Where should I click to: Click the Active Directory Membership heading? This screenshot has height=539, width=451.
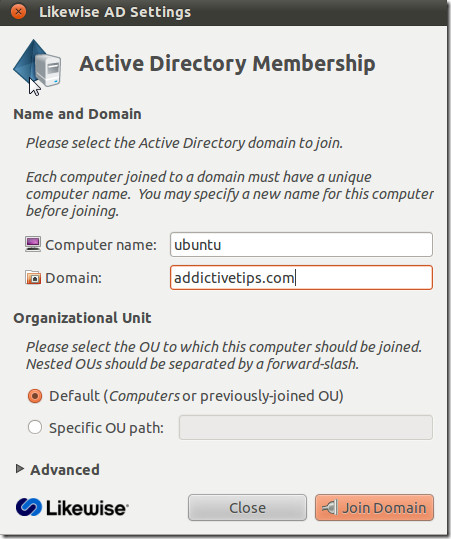point(227,64)
